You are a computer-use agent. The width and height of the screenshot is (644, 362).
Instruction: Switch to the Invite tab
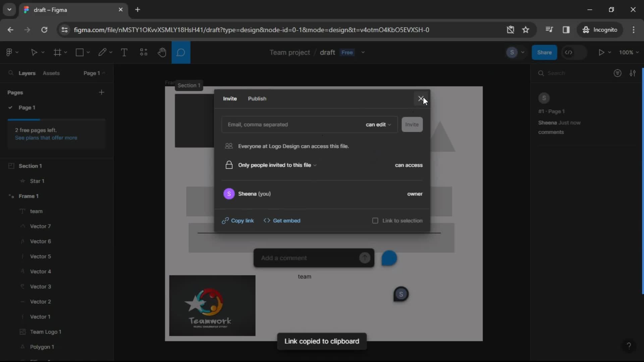coord(229,99)
